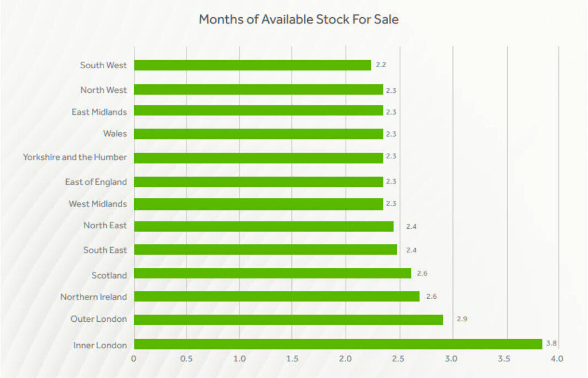Click the West Midlands label
The width and height of the screenshot is (588, 378).
(x=98, y=204)
